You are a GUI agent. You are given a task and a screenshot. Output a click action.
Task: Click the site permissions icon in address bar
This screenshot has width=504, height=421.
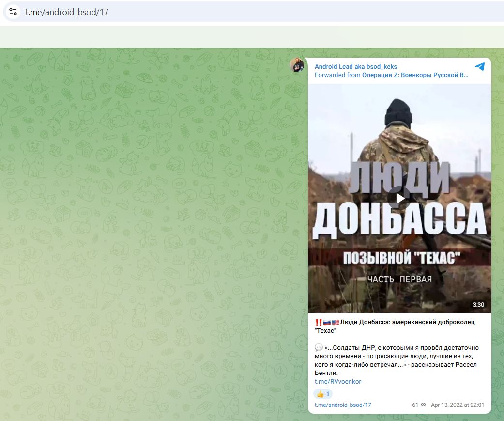(12, 12)
